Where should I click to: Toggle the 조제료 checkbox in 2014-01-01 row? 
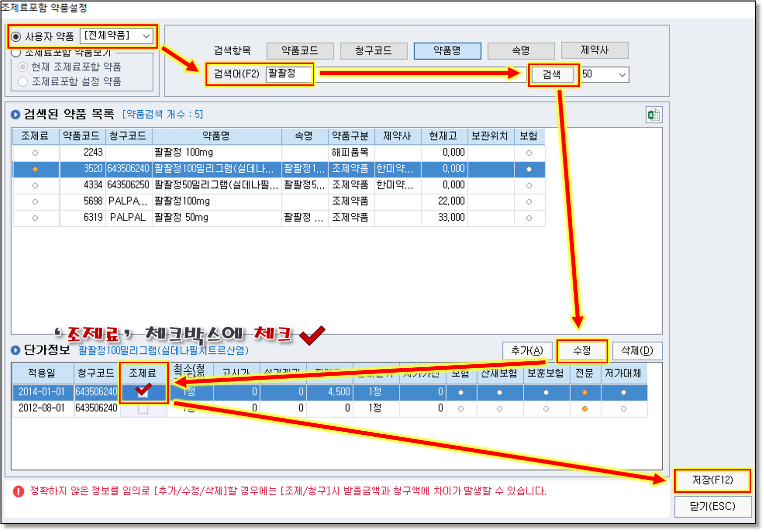[x=143, y=392]
